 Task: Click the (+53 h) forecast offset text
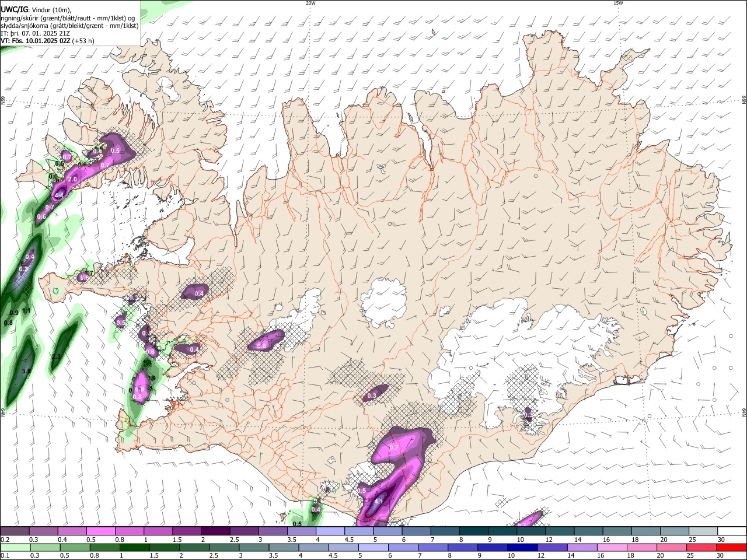click(x=83, y=41)
